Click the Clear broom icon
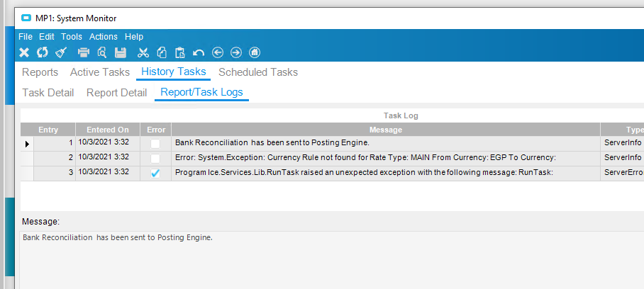Screen dimensions: 644x289 coord(61,52)
